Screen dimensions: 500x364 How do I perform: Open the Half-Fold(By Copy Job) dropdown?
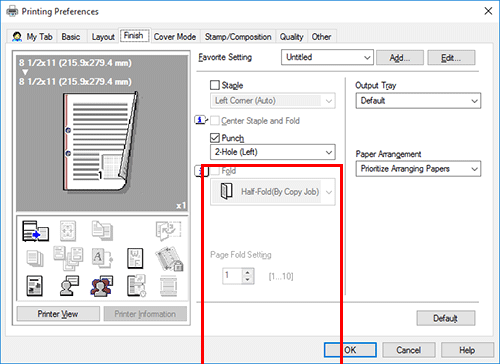click(273, 192)
